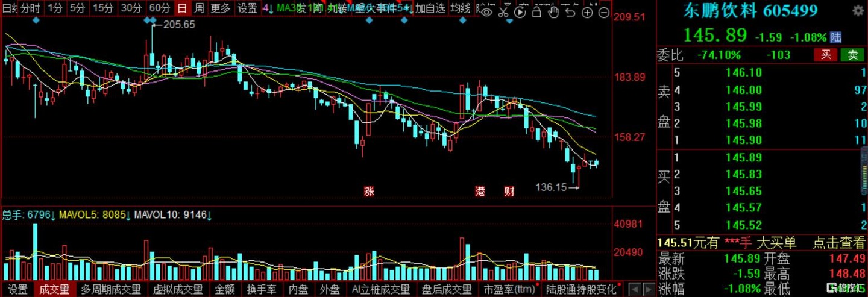The image size is (868, 297).
Task: Click the MAVOL5: 8085 readout
Action: 95,215
